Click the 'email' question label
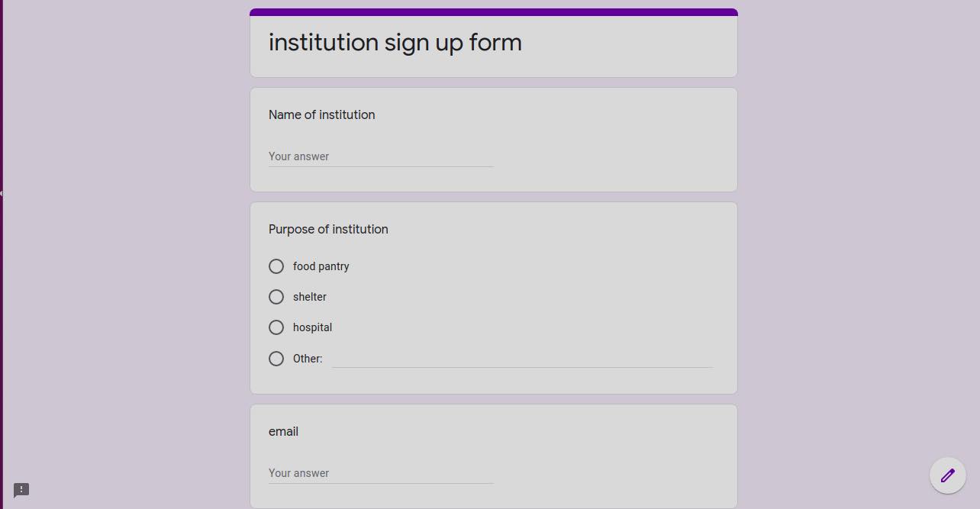 (283, 432)
